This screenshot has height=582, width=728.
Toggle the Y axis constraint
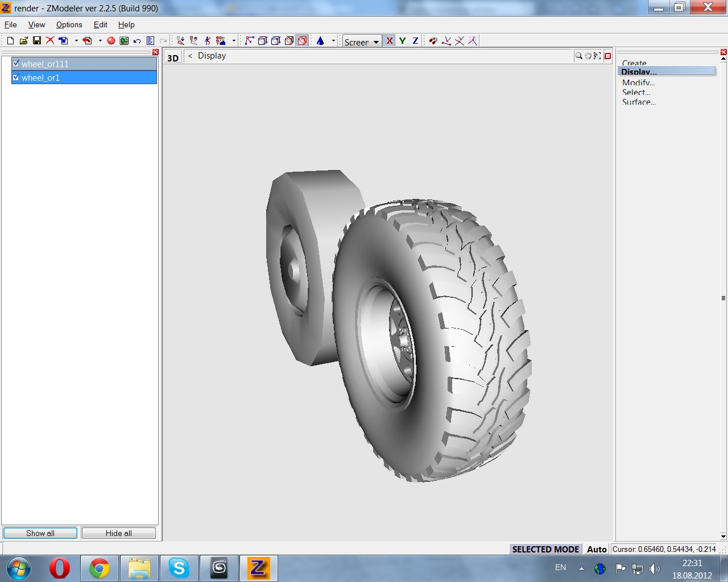coord(402,40)
